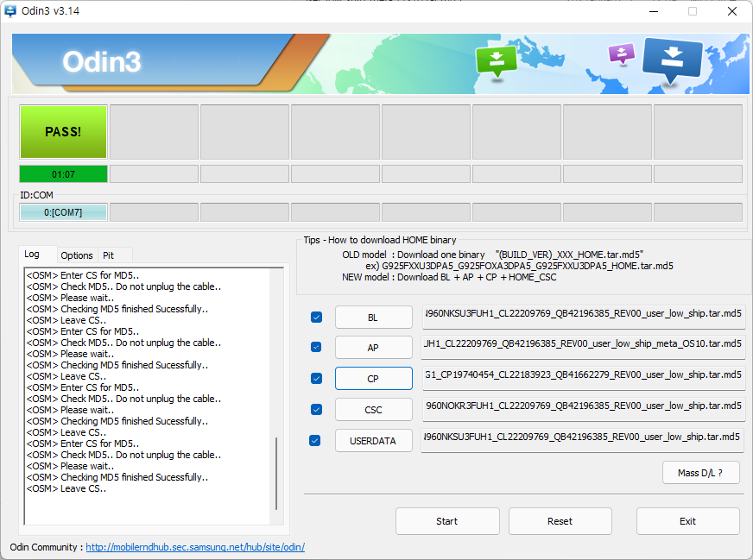Click the 0:[COM7] port indicator

[63, 212]
